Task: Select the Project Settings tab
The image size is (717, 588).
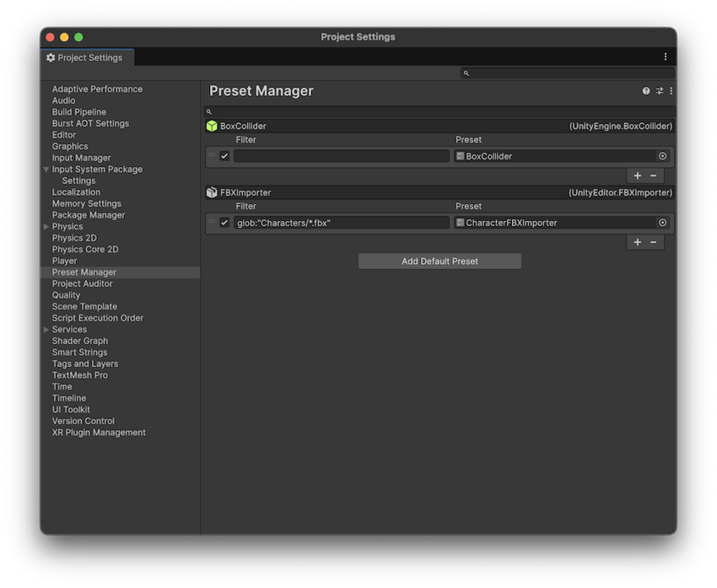Action: (x=88, y=57)
